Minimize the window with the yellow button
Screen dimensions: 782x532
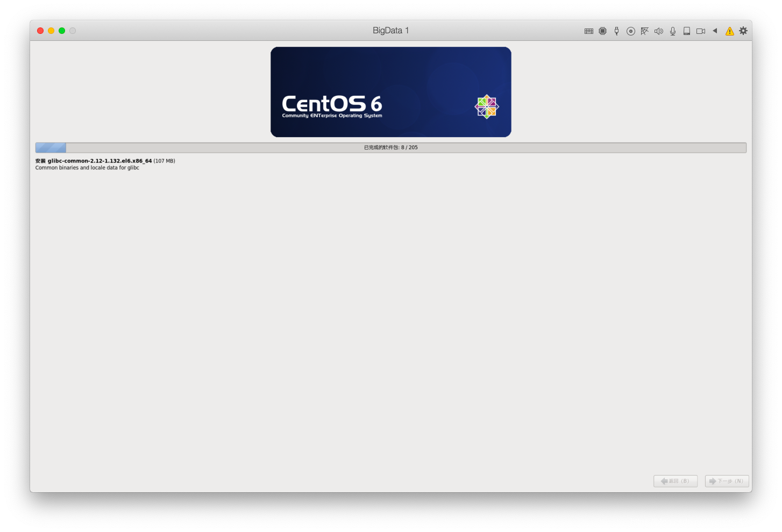tap(51, 31)
